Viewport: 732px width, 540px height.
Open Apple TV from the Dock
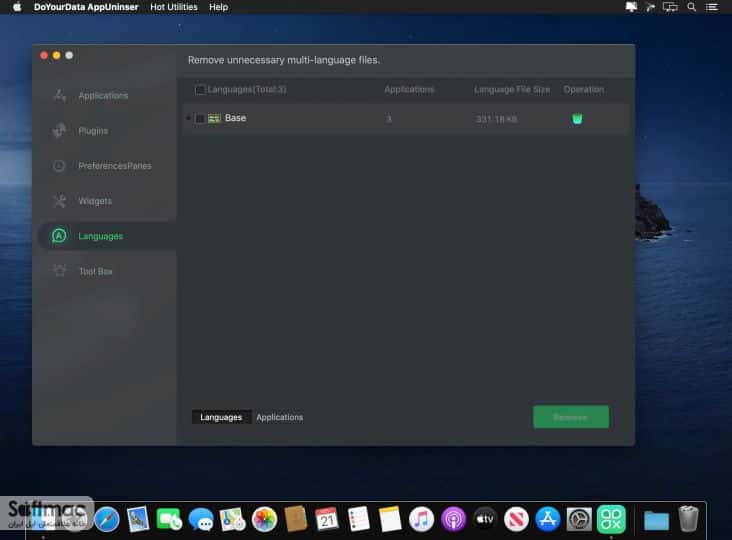pos(485,519)
